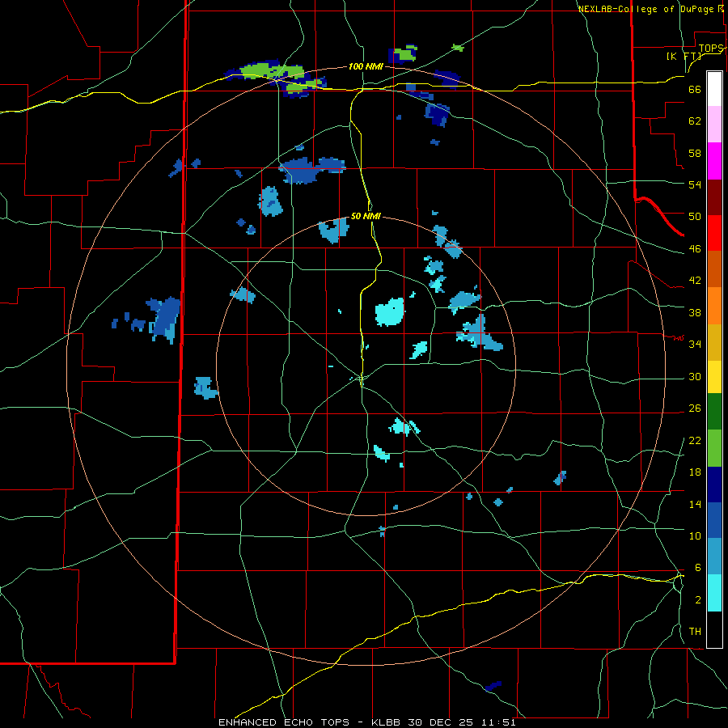Pick the gold legend swatch
This screenshot has width=728, height=728.
[714, 342]
